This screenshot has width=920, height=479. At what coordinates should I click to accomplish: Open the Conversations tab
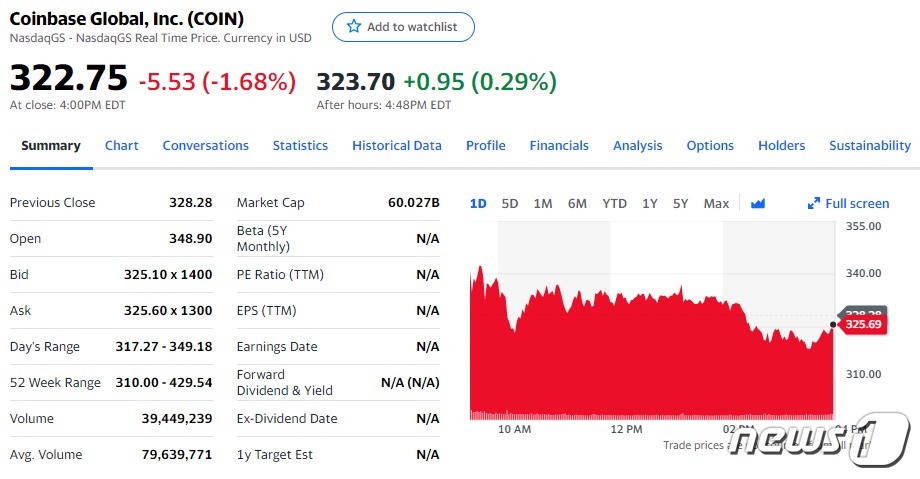click(x=206, y=145)
